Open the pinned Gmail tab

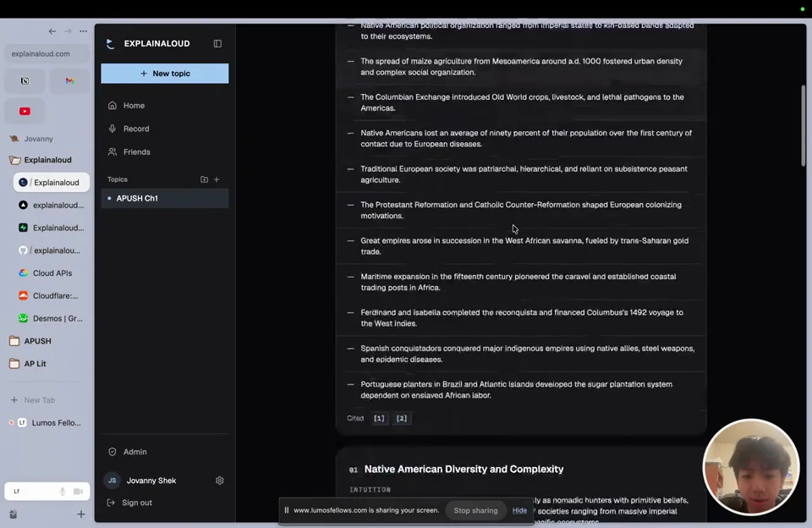point(69,81)
